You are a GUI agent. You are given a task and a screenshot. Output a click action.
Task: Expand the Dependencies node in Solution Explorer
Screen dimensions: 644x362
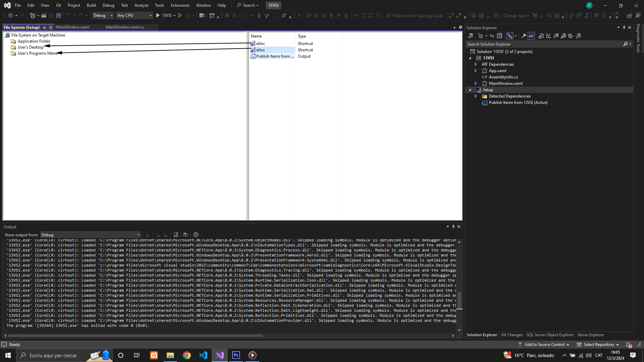[x=476, y=64]
